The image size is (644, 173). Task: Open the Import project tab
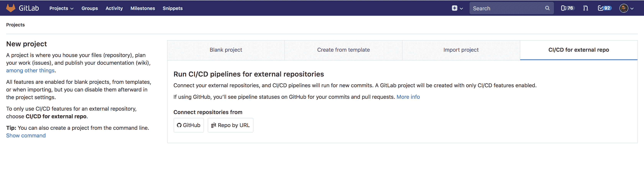[461, 50]
